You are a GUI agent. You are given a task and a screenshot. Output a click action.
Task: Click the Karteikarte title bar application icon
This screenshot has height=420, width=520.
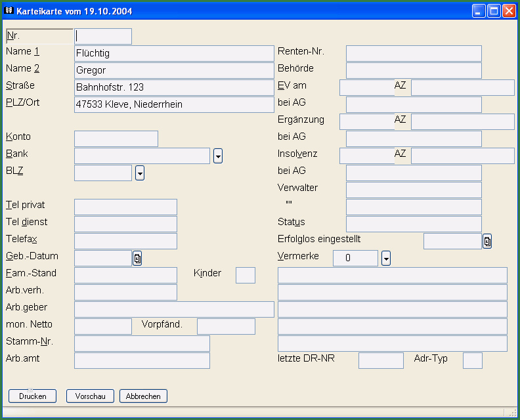click(x=9, y=10)
